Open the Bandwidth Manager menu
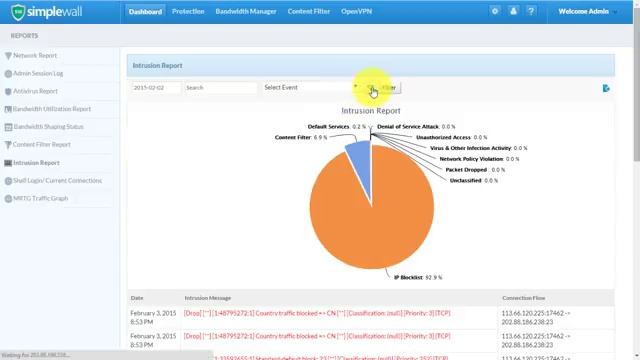The width and height of the screenshot is (640, 360). pyautogui.click(x=246, y=11)
